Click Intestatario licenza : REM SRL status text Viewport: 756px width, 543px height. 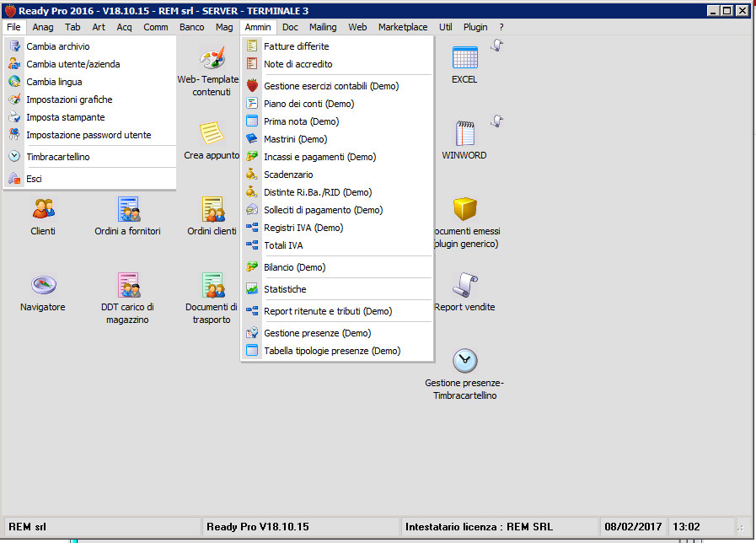click(479, 527)
